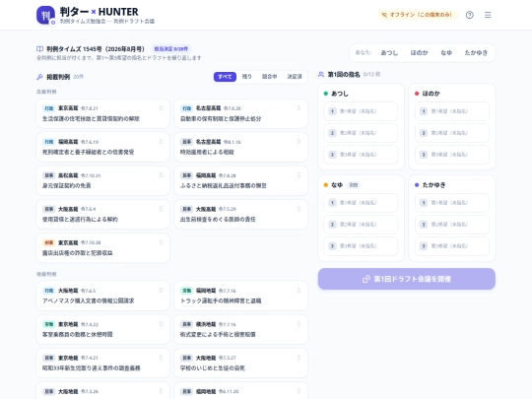Viewport: 532px width, 399px height.
Task: Grab drag handle on 死刑確定者と養子縁組者 card
Action: [x=161, y=142]
